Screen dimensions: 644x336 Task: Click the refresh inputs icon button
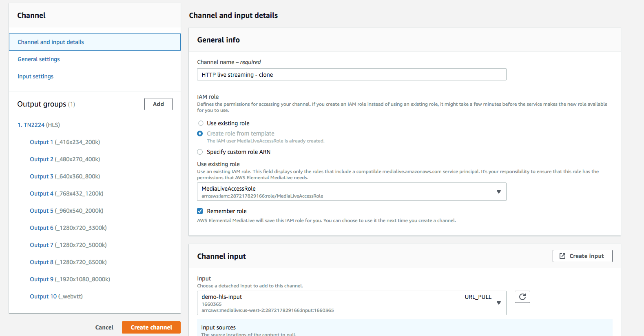tap(522, 297)
